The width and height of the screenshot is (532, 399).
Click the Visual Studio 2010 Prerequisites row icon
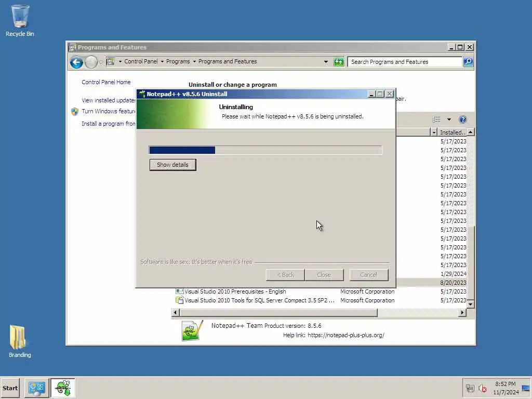tap(179, 291)
